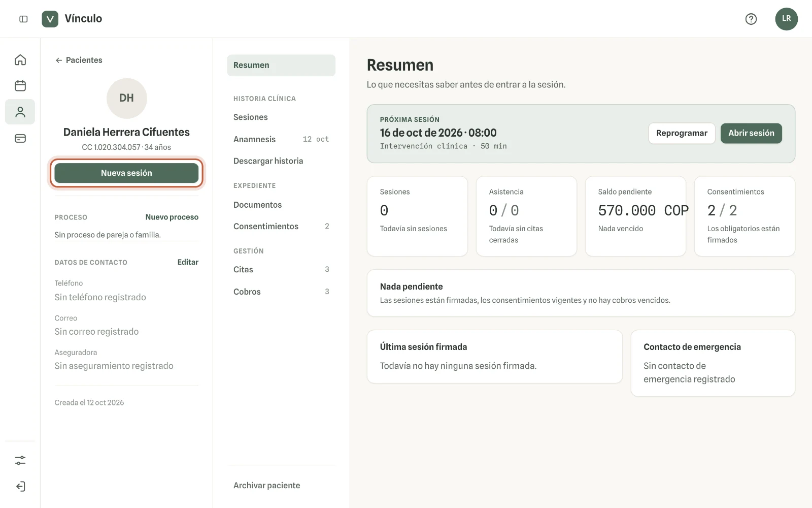Click the Reprogramar button
This screenshot has height=508, width=812.
click(682, 133)
